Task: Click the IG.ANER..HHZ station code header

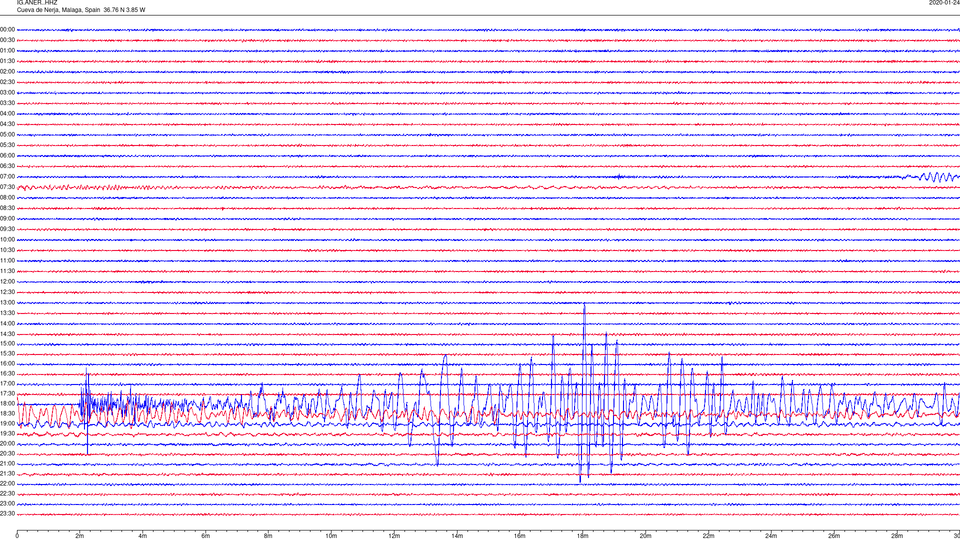Action: coord(37,2)
